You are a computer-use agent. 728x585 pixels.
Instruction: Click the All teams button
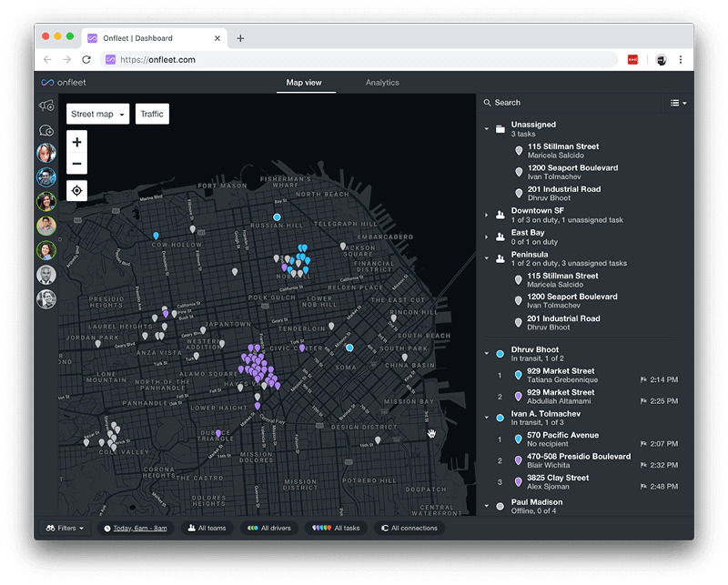tap(207, 528)
